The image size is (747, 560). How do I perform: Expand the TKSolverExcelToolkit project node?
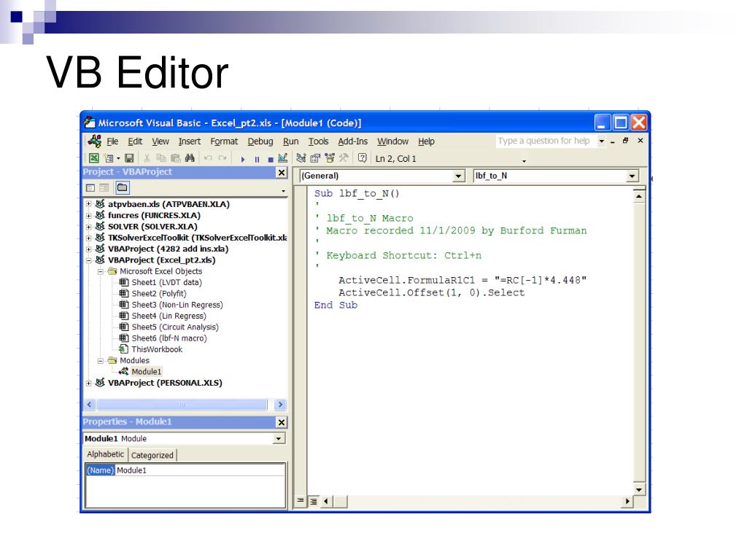click(88, 238)
